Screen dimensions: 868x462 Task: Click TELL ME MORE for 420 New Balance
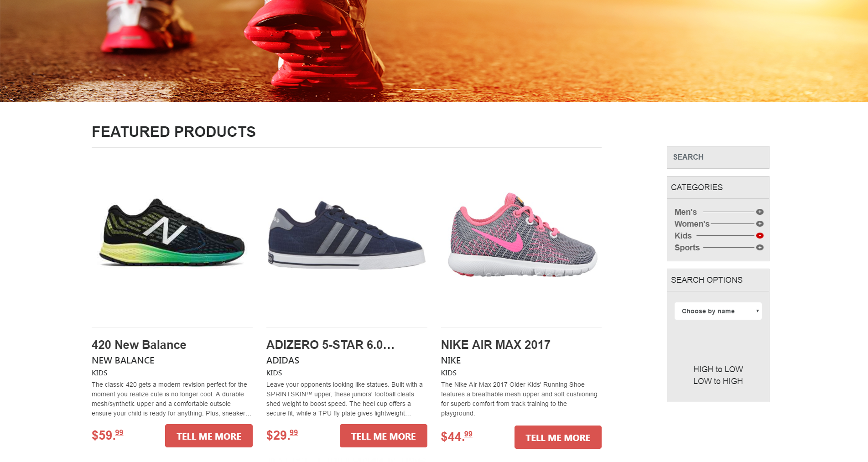pyautogui.click(x=209, y=436)
